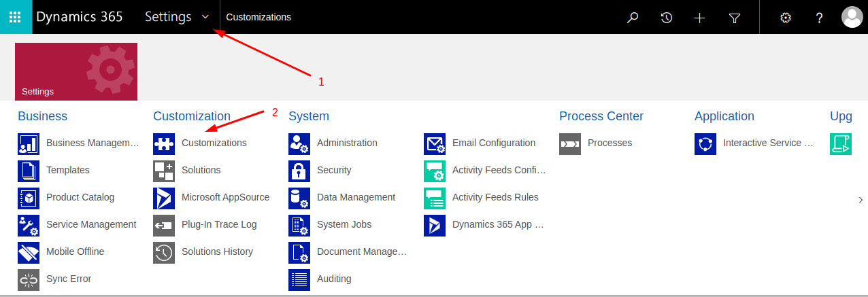Click the red Settings tile
868x297 pixels.
click(x=76, y=71)
